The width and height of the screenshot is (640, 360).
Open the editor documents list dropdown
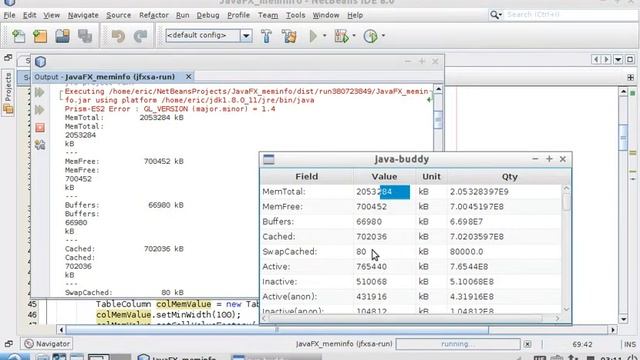618,60
